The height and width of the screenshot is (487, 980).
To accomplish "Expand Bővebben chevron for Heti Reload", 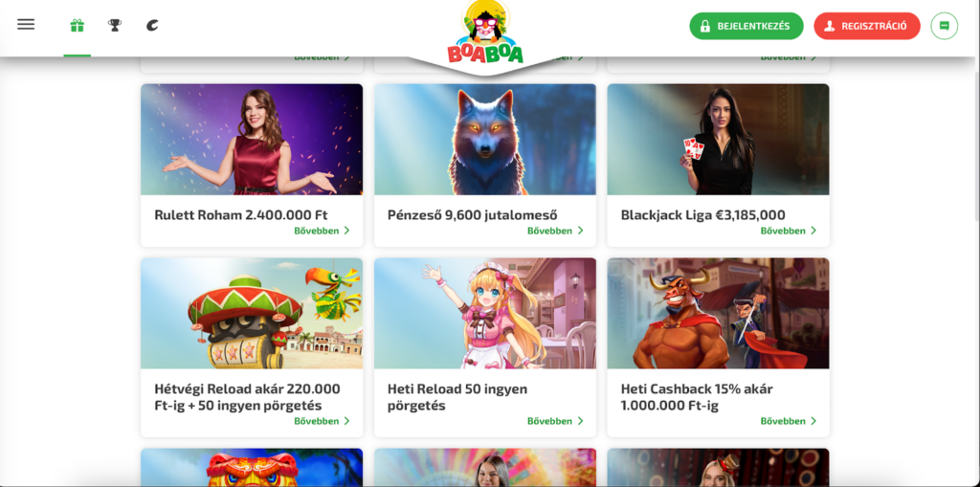I will click(580, 421).
